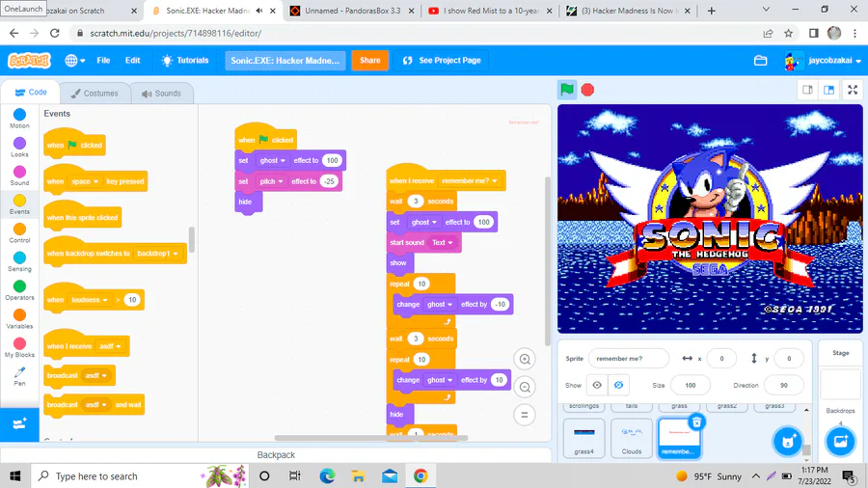This screenshot has height=488, width=868.
Task: Select the Events block category
Action: [19, 204]
